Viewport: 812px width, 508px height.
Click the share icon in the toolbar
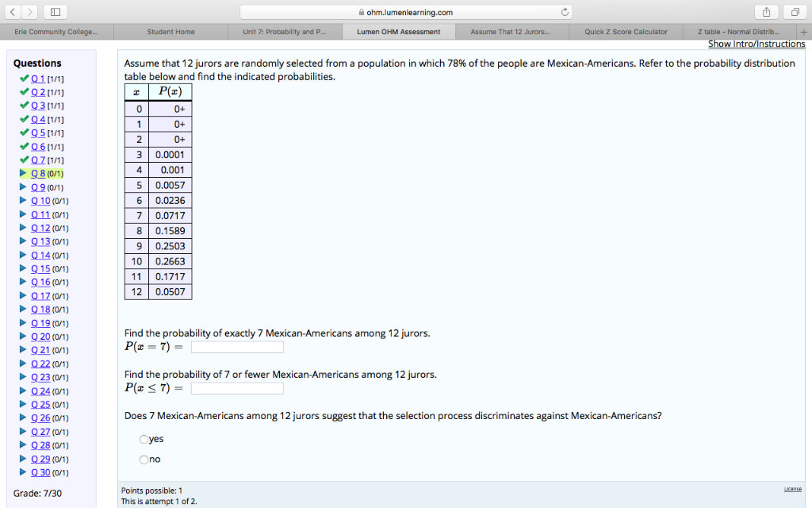click(x=766, y=12)
